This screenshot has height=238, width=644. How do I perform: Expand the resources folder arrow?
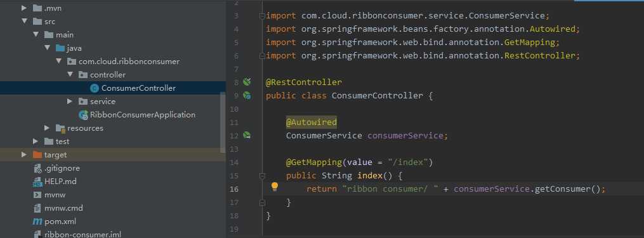(47, 128)
